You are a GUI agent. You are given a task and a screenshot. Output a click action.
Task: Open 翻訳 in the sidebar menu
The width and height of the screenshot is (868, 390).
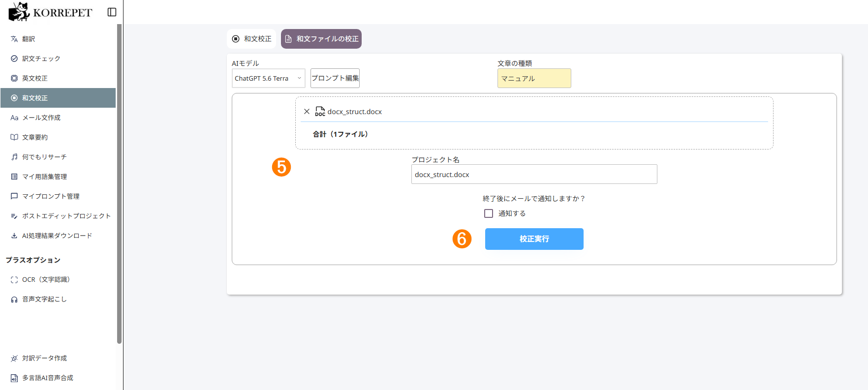pos(58,39)
